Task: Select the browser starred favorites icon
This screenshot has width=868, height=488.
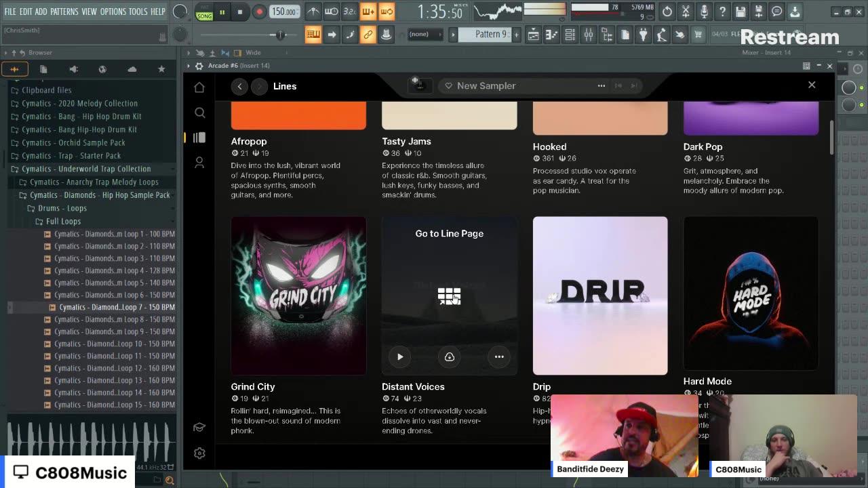Action: tap(161, 69)
